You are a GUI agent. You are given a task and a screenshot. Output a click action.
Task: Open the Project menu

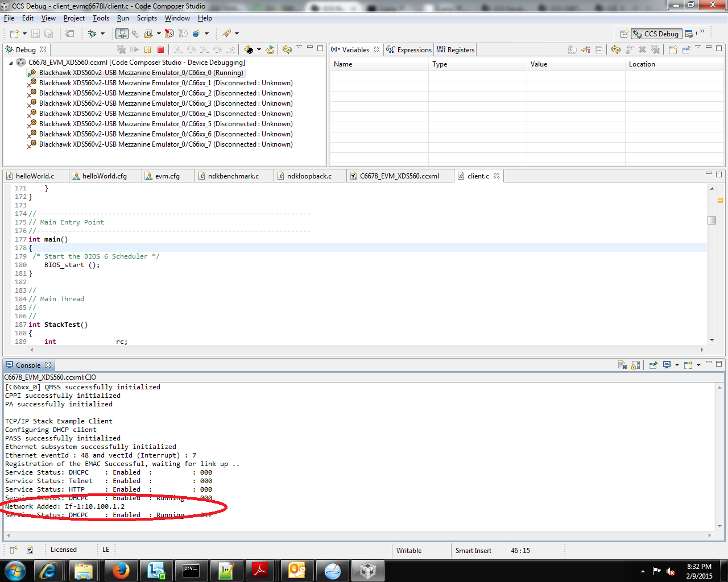point(74,18)
